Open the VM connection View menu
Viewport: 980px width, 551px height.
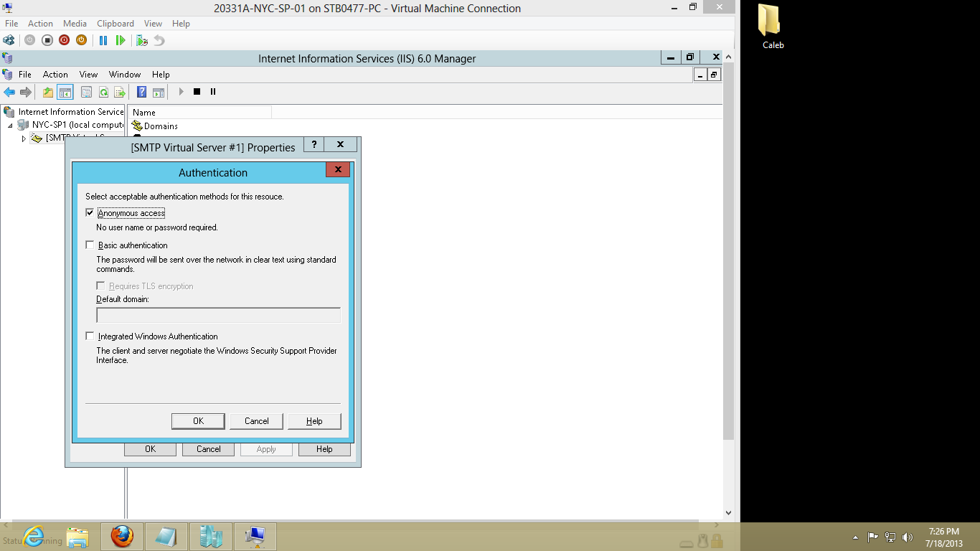153,24
